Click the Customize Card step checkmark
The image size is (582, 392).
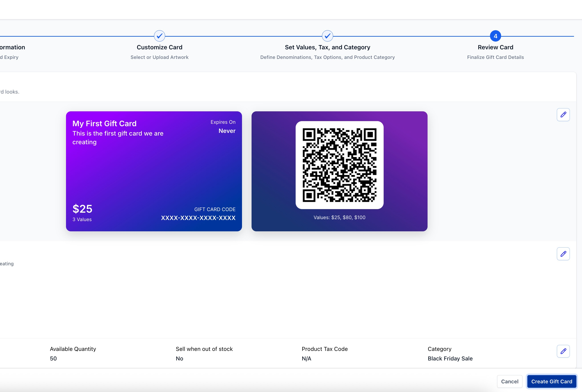pos(160,36)
